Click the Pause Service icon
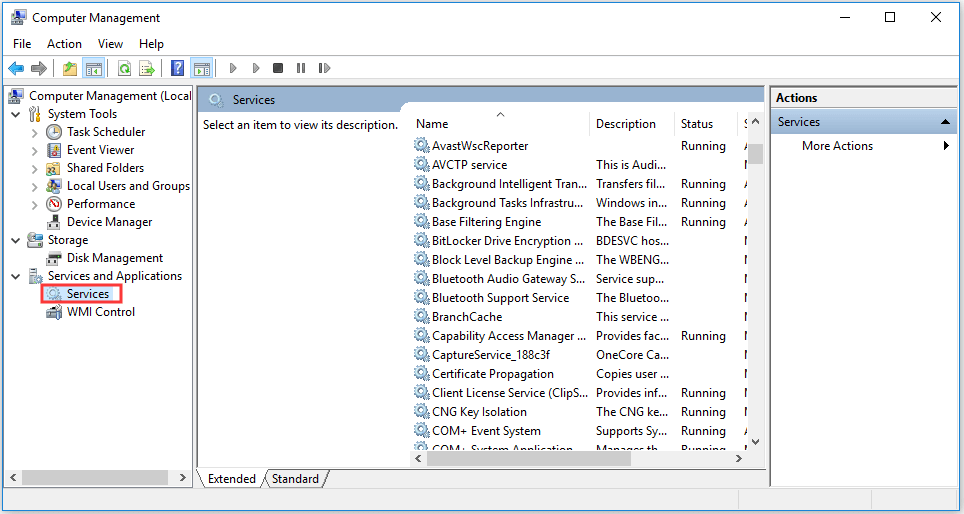 point(301,68)
